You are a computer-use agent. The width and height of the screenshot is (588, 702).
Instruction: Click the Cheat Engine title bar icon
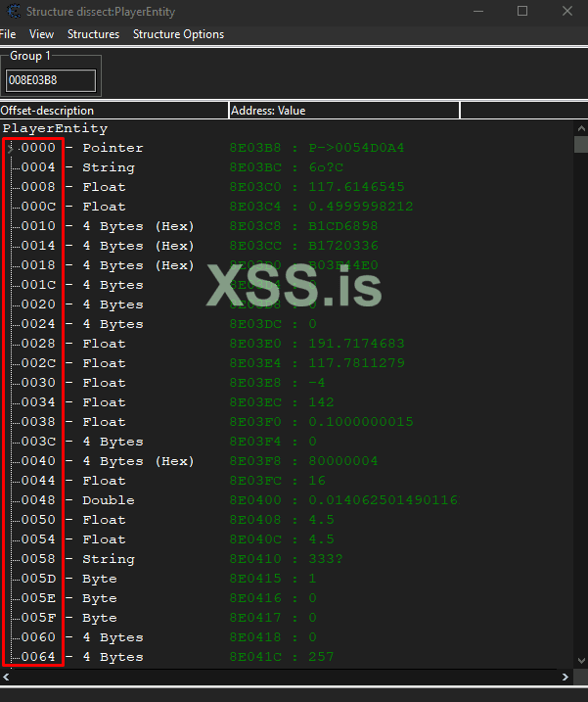click(14, 11)
